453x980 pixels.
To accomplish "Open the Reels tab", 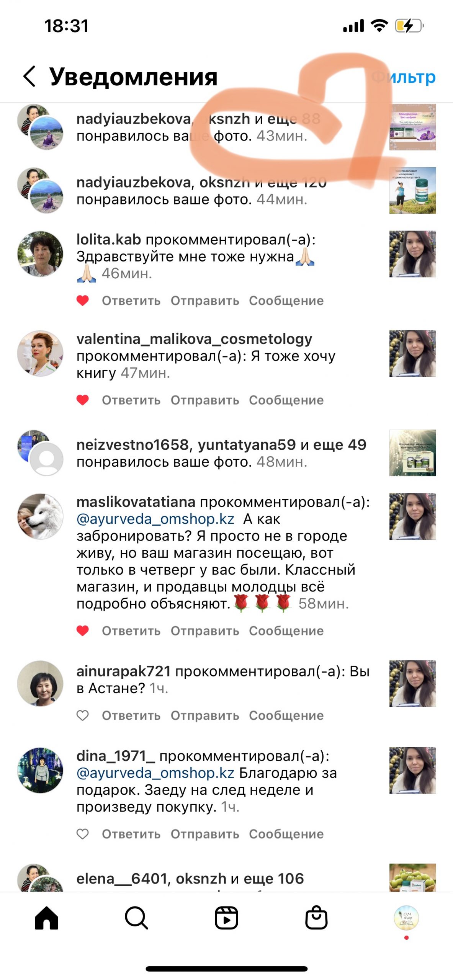I will pyautogui.click(x=226, y=918).
